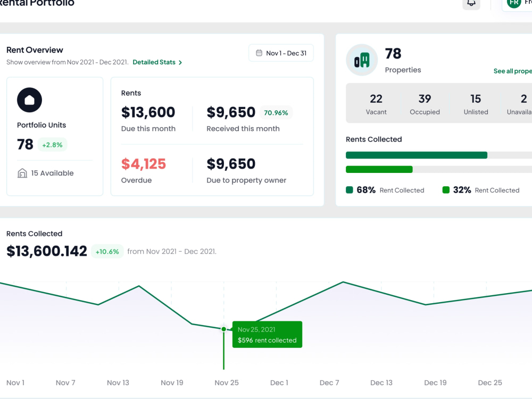Click the Nov 25 axis label

227,383
